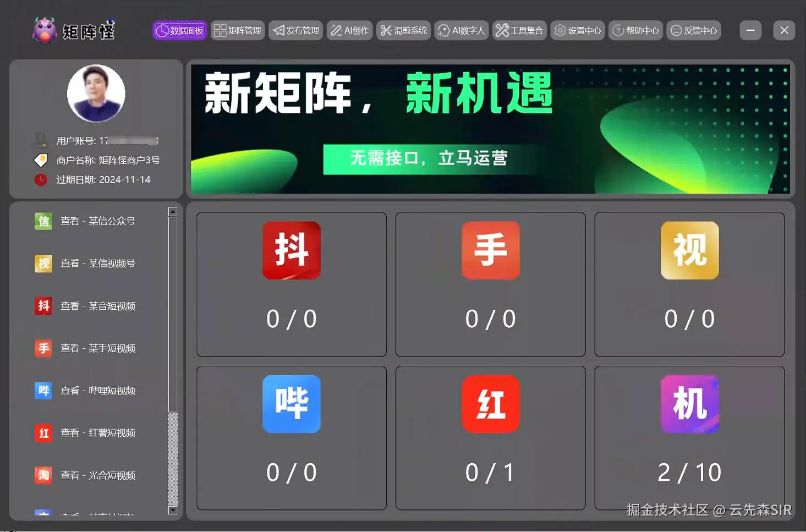Click the 0 / 0 count under the large 视 icon

690,319
